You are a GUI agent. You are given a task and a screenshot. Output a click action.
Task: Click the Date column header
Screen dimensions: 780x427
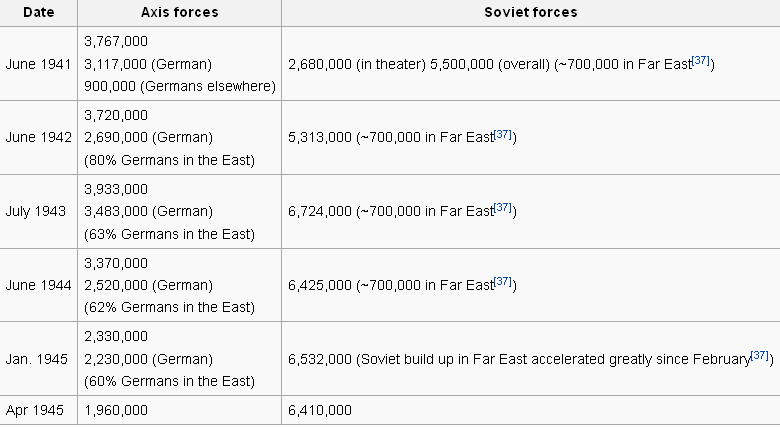(39, 12)
